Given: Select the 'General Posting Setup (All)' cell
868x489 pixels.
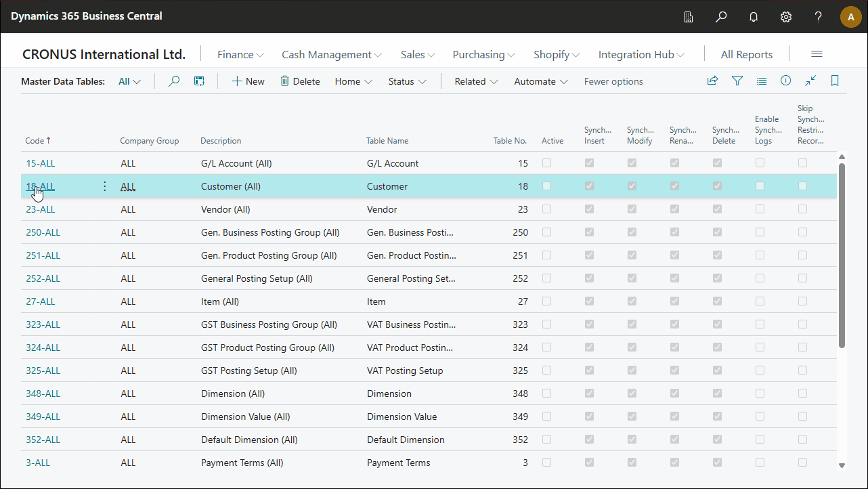Looking at the screenshot, I should pos(257,278).
